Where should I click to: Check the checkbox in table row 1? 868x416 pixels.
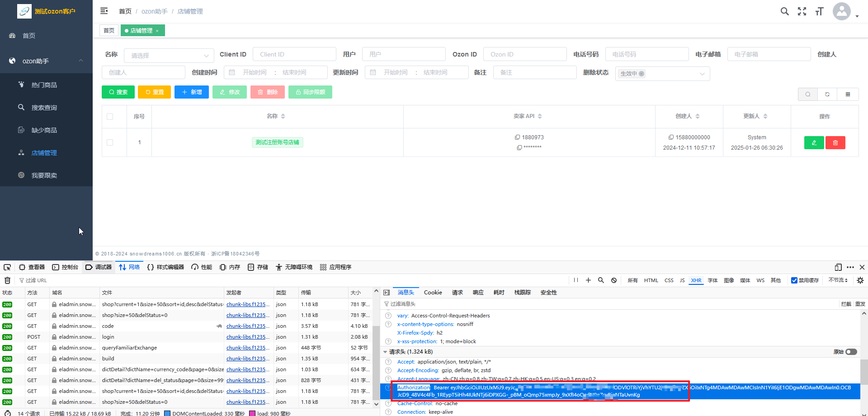(x=110, y=142)
